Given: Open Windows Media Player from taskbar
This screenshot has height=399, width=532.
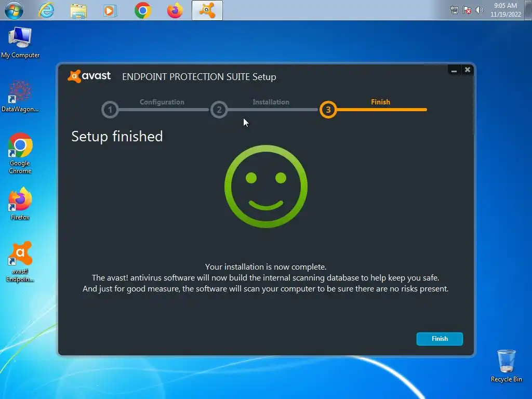Looking at the screenshot, I should point(110,10).
